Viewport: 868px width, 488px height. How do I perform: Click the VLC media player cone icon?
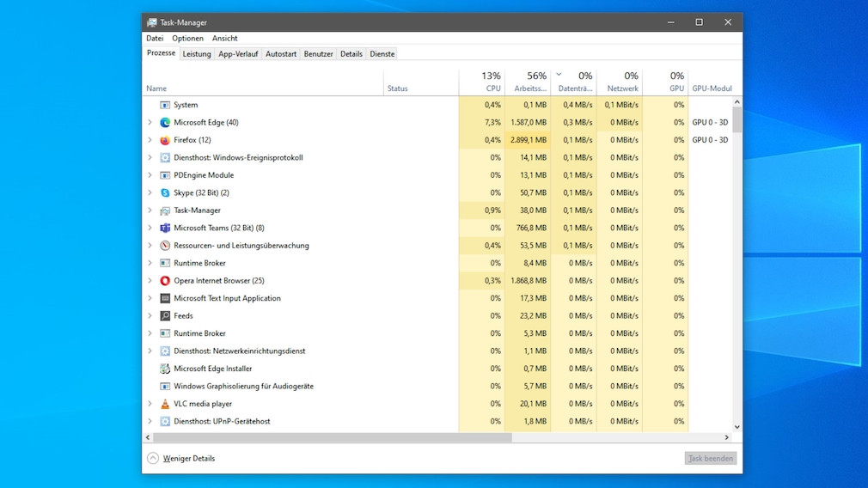click(165, 404)
